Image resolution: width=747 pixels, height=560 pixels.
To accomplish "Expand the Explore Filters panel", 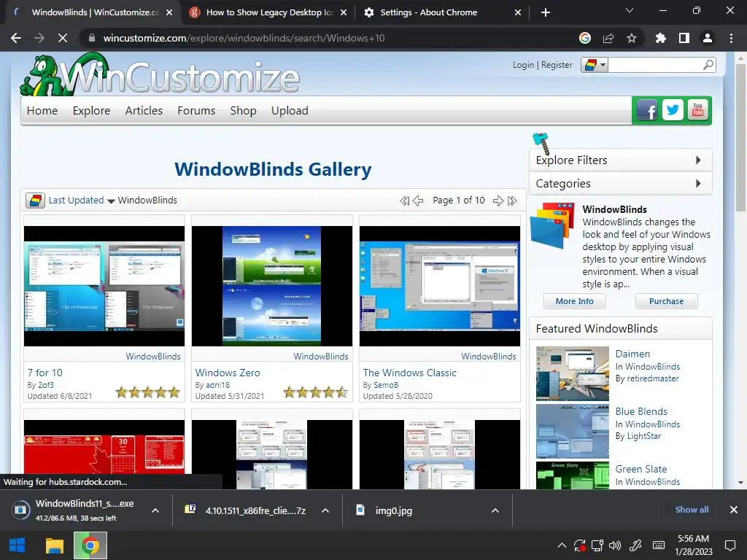I will tap(620, 160).
